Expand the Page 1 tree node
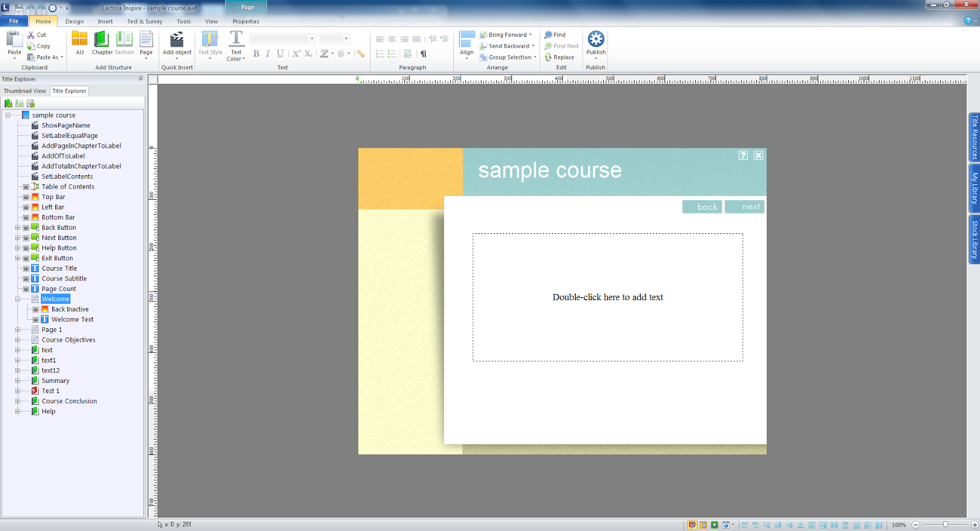The width and height of the screenshot is (980, 531). coord(18,330)
